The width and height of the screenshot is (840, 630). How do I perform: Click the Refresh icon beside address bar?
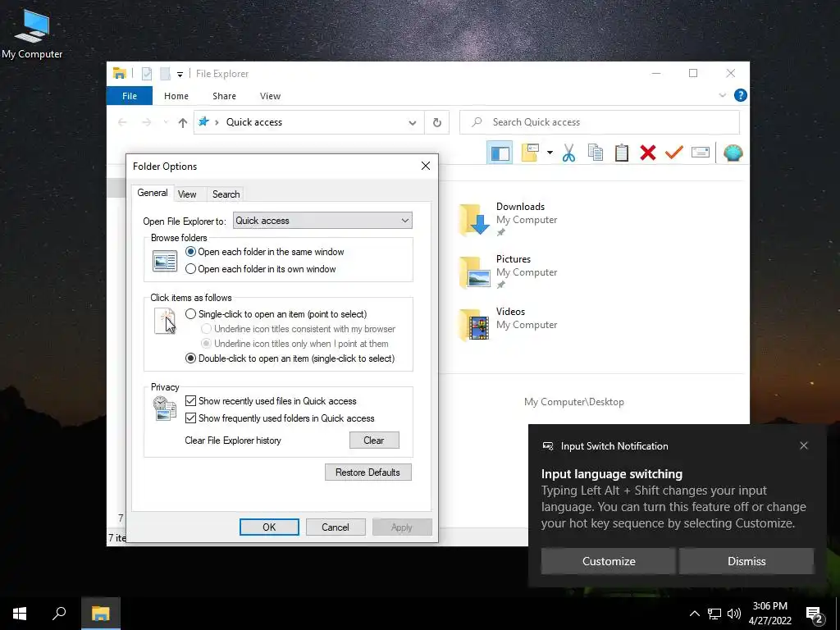[437, 123]
